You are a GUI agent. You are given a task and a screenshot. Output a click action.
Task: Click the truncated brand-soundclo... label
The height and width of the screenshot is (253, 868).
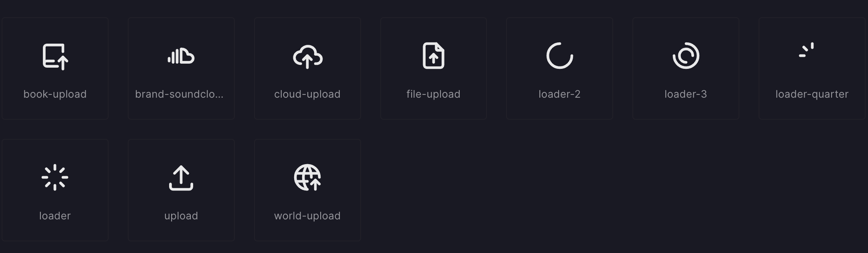click(x=181, y=94)
